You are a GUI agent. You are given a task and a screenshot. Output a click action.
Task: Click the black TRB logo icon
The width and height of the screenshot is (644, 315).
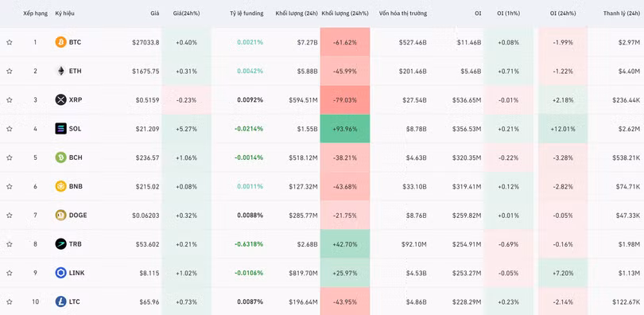(60, 244)
